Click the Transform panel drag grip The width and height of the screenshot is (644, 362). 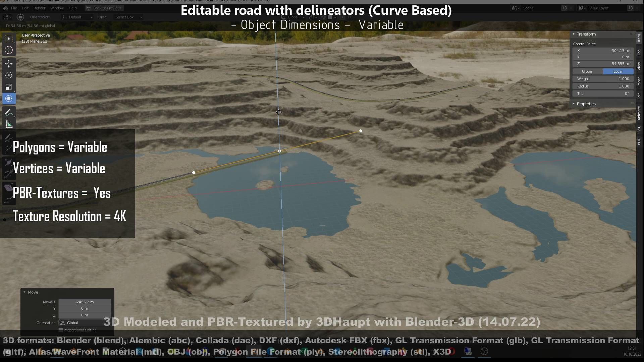coord(632,34)
